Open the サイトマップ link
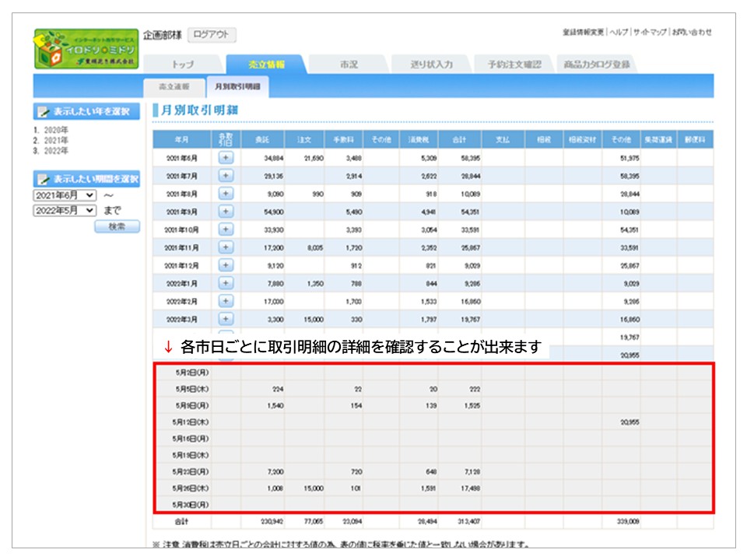 click(650, 33)
